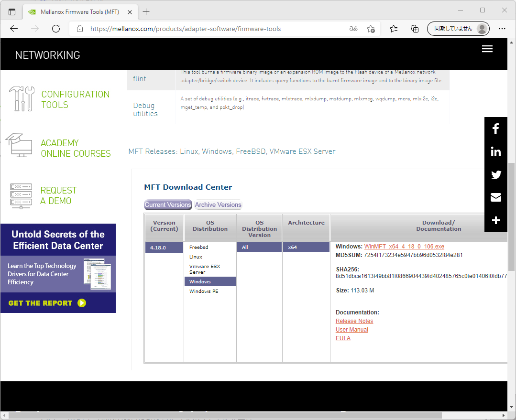Open the tab actions menu icon
The width and height of the screenshot is (516, 420).
click(x=12, y=12)
